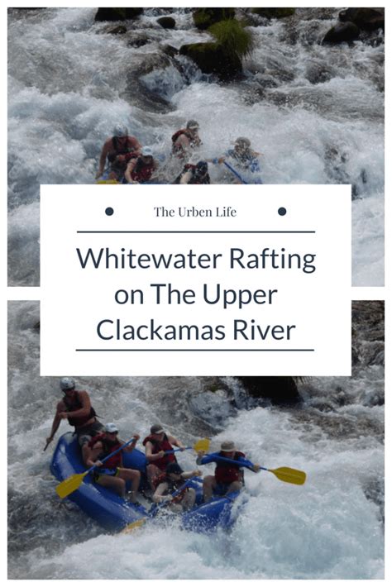Click the left bullet dot beside the title
Viewport: 392px width, 587px height.
tap(109, 212)
